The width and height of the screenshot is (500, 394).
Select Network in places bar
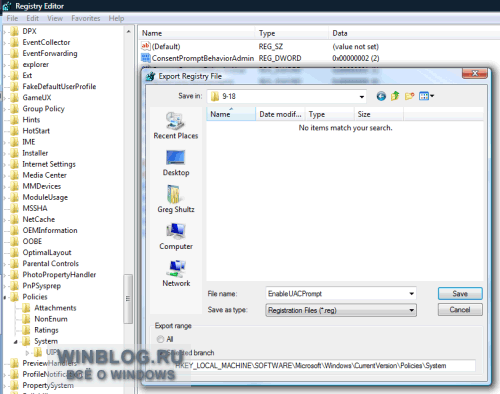[176, 273]
